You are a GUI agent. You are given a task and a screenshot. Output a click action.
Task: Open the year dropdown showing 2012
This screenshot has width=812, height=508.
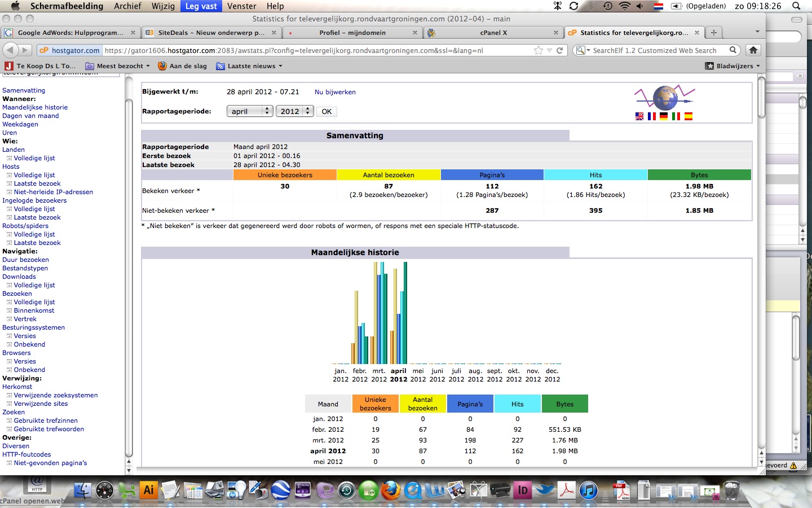[294, 111]
